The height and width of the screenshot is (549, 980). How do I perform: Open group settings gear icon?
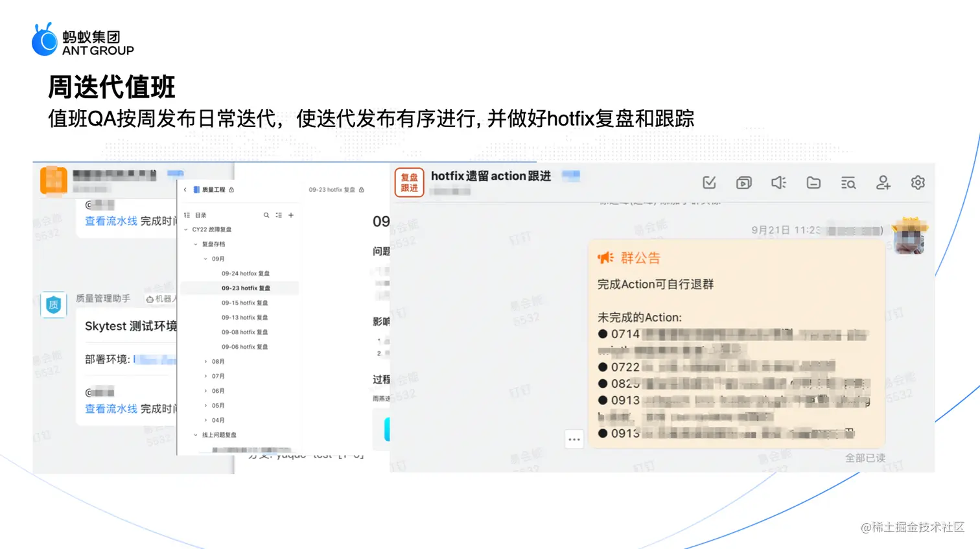click(x=918, y=183)
